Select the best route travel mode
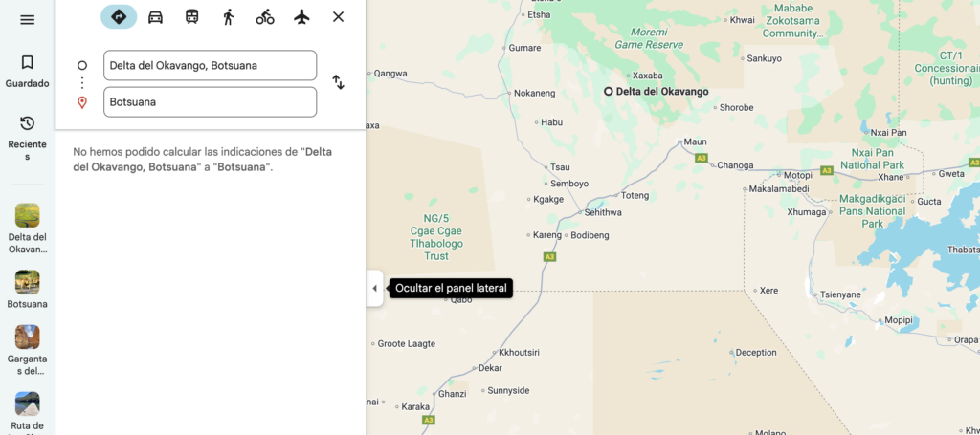 [x=119, y=16]
